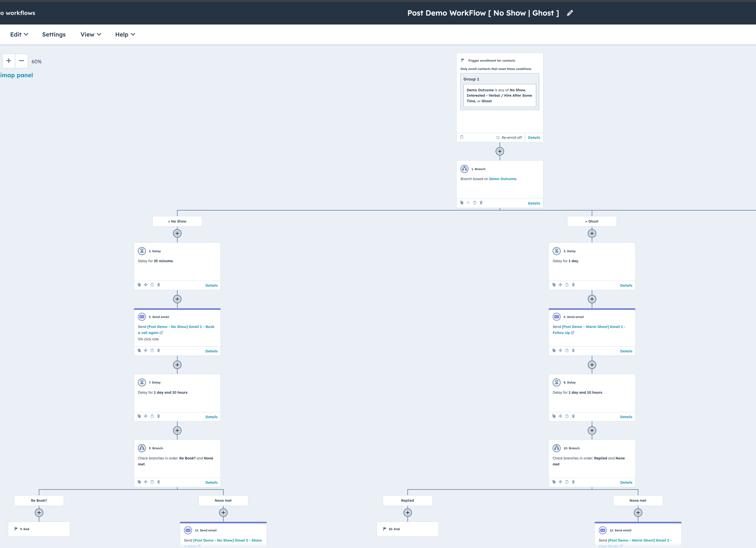
Task: Delete the 2. Delay action via trash icon
Action: tap(159, 285)
